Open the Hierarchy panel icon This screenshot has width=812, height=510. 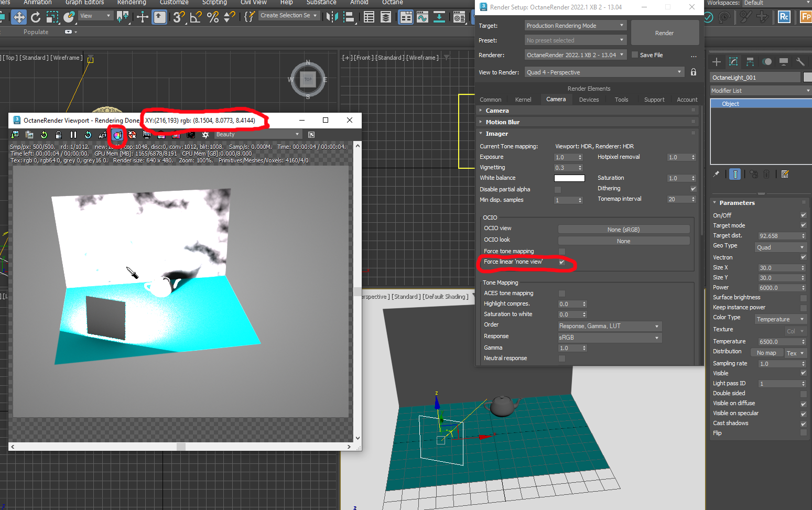(750, 62)
